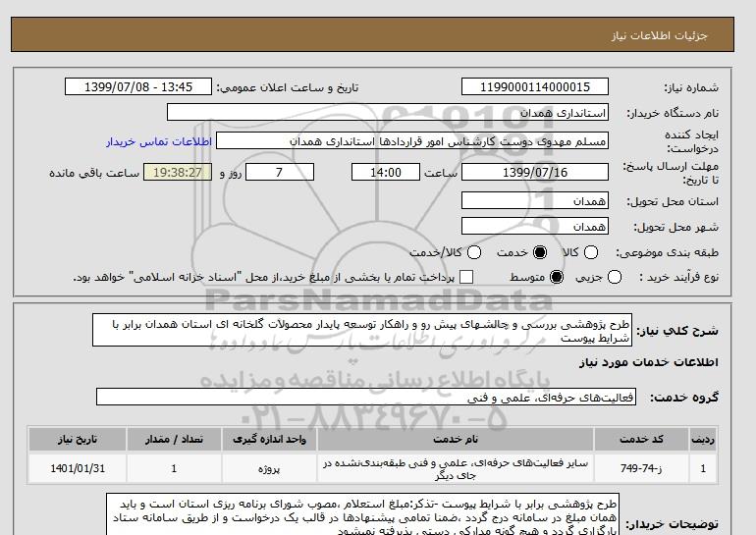Click the نام خدمت column header
756x535 pixels.
[456, 440]
